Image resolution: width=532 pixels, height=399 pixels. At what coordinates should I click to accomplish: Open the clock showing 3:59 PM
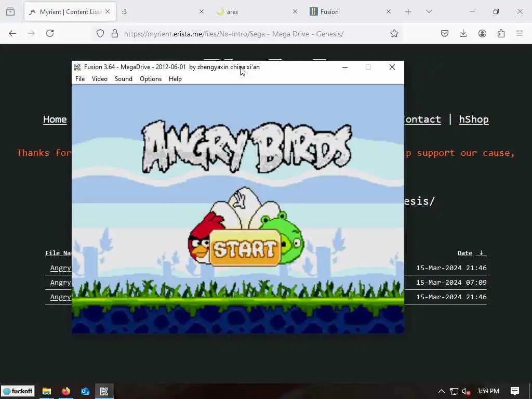click(x=488, y=391)
